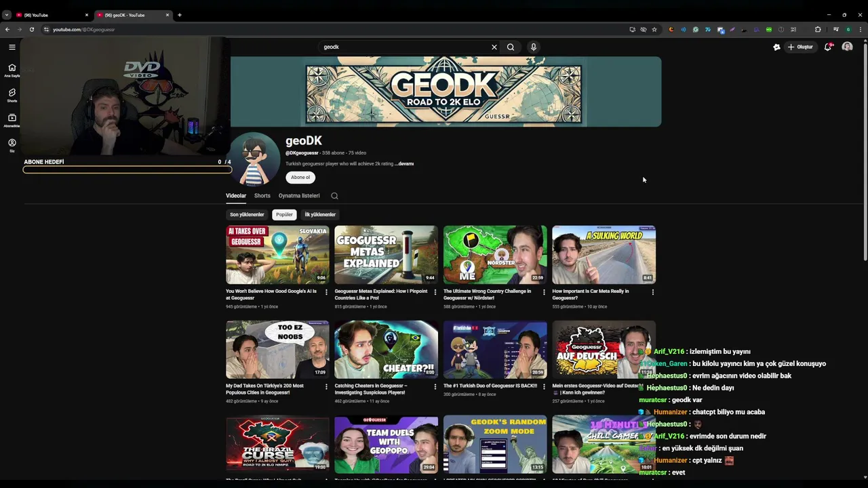Open the Siz (You) sidebar icon
Image resolution: width=868 pixels, height=488 pixels.
(12, 145)
